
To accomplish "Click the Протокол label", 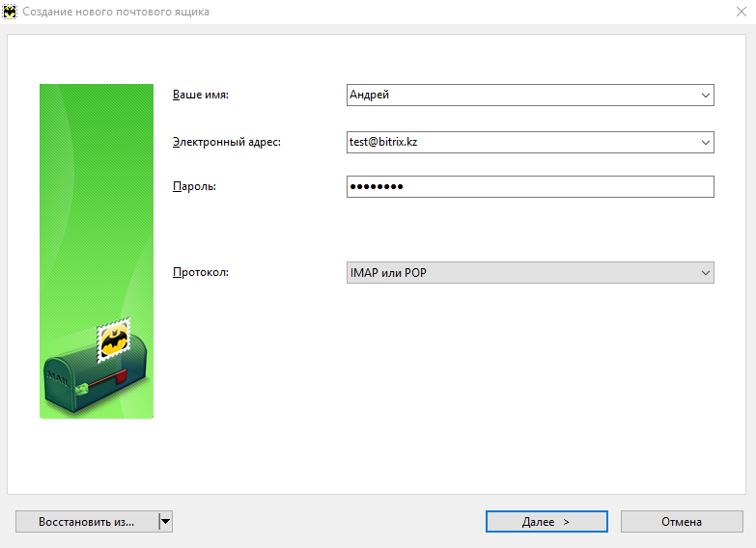I will tap(201, 272).
